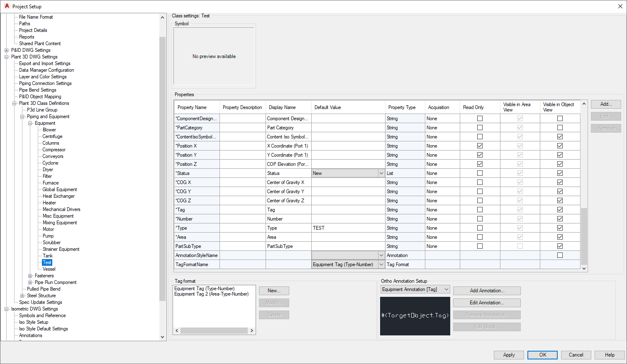Select the Vessel tree item
Image resolution: width=627 pixels, height=364 pixels.
coord(49,269)
